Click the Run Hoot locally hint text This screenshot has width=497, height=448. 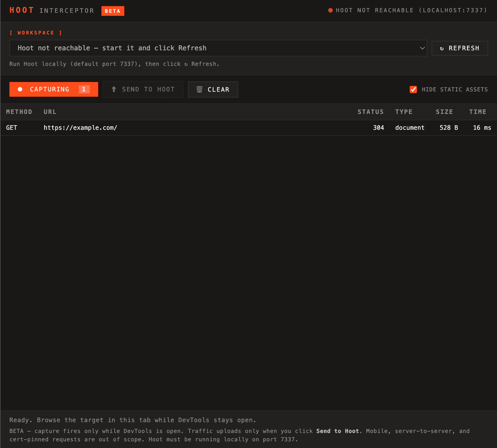point(114,64)
